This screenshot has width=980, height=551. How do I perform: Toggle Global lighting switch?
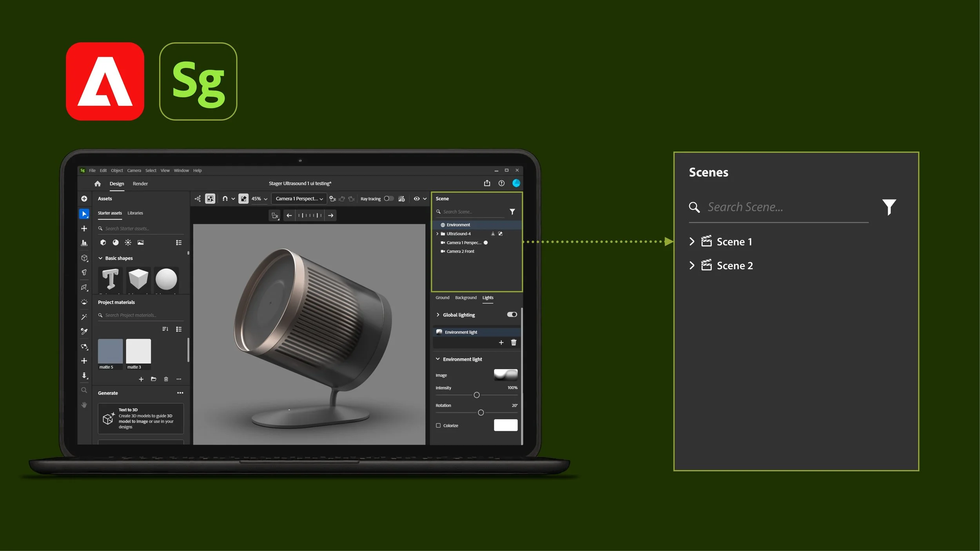click(x=512, y=314)
